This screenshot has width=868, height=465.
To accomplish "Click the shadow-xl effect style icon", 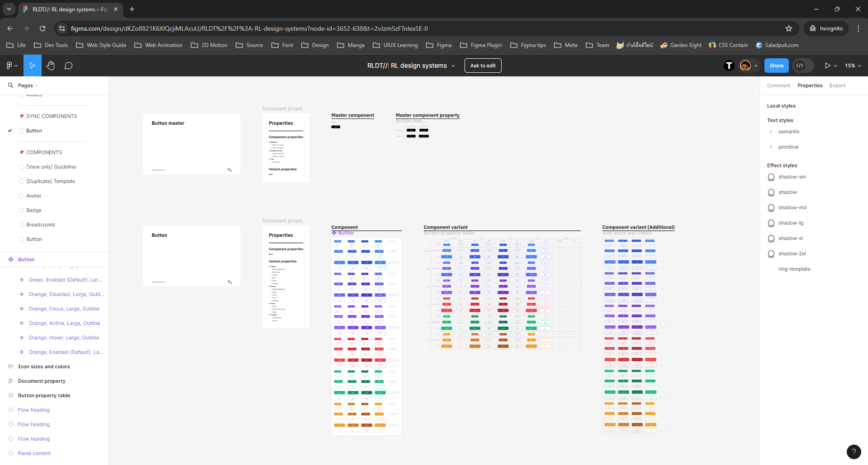I will 771,238.
